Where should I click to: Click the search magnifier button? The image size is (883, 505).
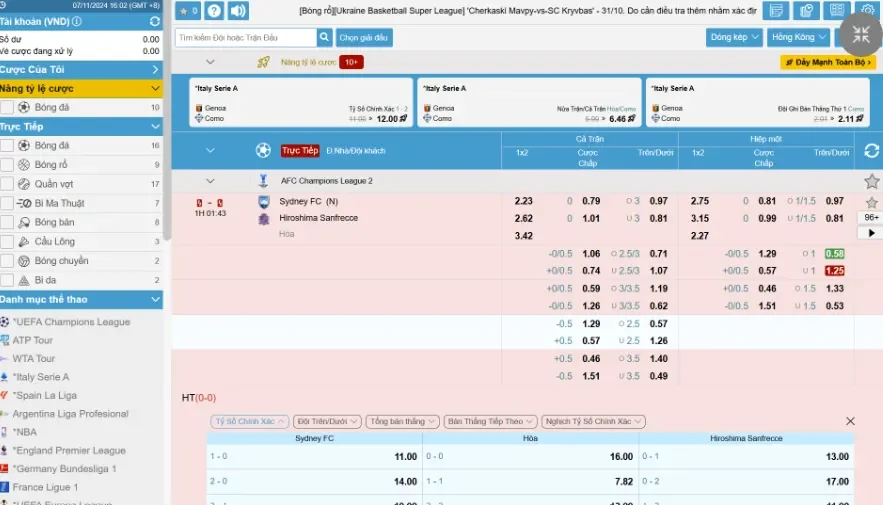pos(324,37)
